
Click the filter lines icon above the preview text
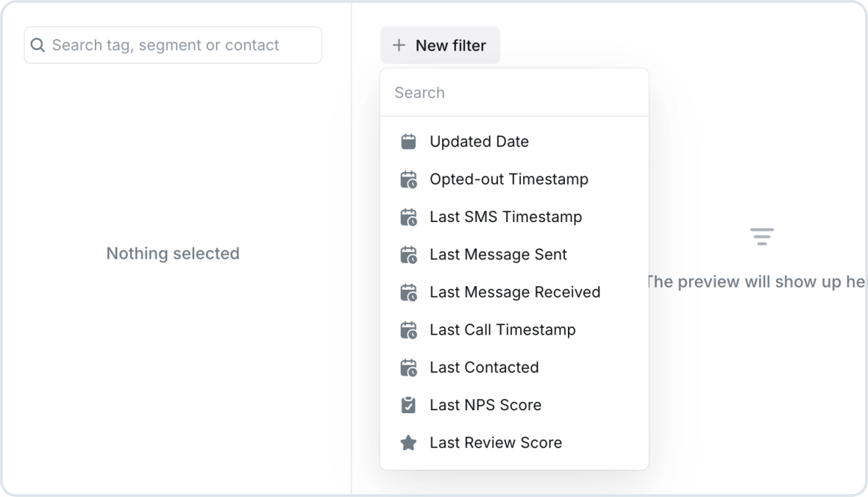tap(762, 236)
